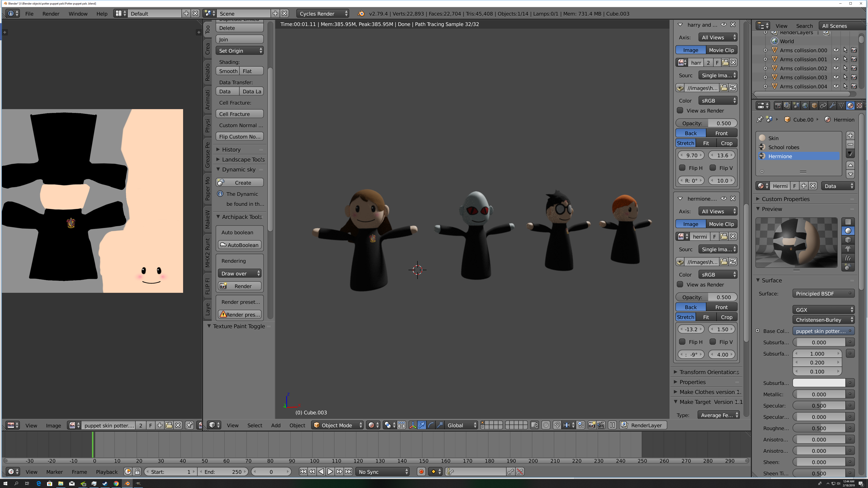Pin the properties context with pushpin
868x488 pixels.
tap(759, 120)
